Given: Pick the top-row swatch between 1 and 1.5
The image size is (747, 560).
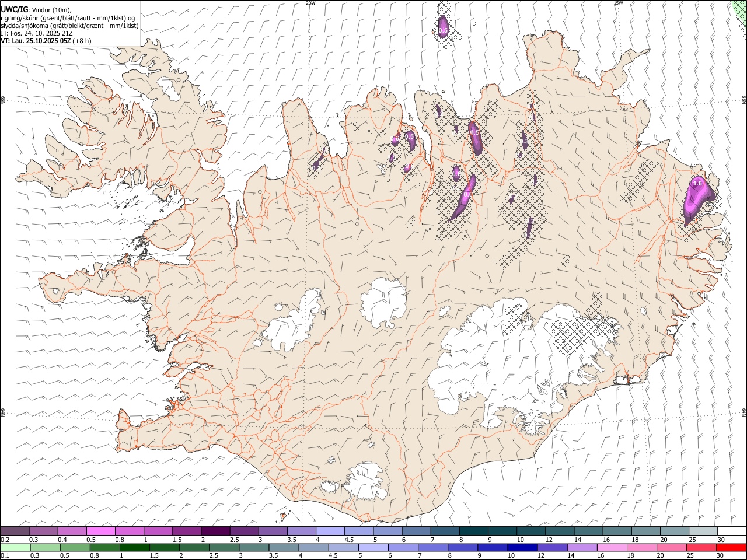Looking at the screenshot, I should click(158, 531).
